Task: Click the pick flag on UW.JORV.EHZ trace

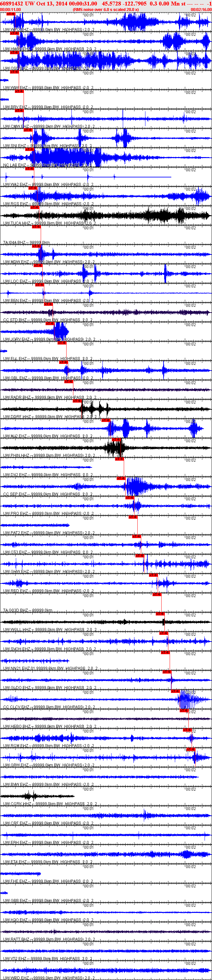Action: coord(50,323)
